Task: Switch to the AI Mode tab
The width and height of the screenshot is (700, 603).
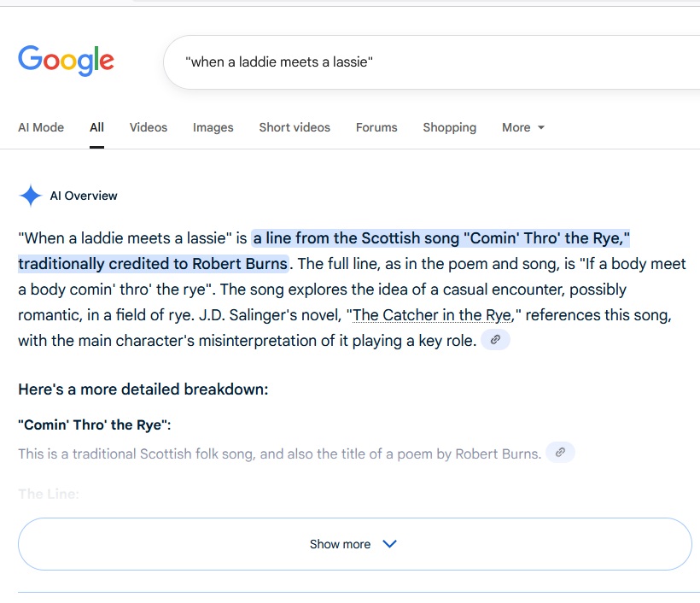Action: coord(41,127)
